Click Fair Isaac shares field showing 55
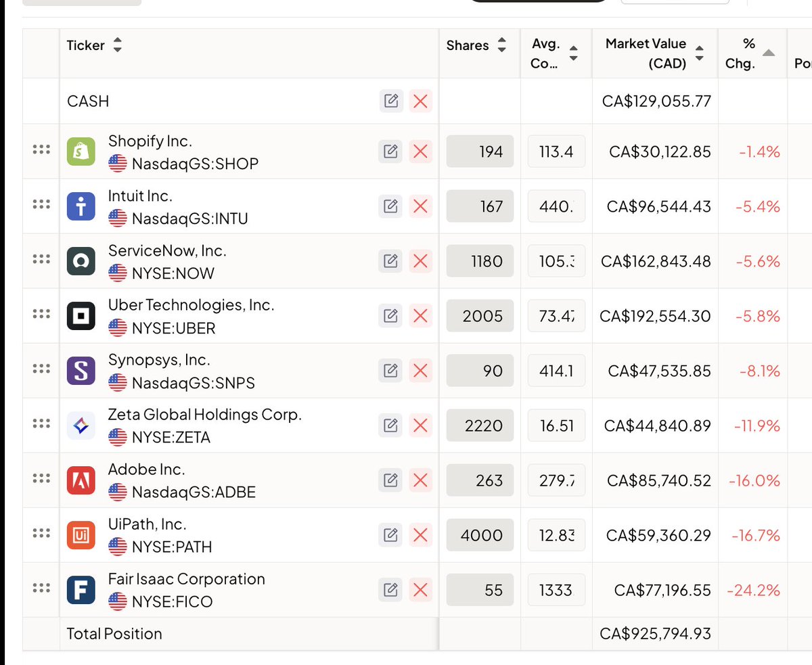The height and width of the screenshot is (665, 812). pyautogui.click(x=480, y=590)
